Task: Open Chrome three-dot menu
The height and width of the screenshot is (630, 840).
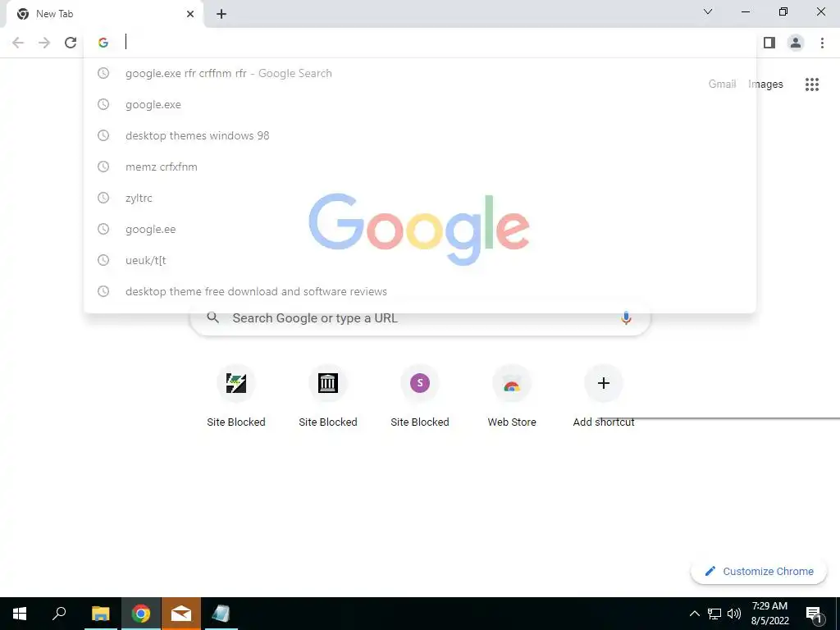Action: (x=822, y=43)
